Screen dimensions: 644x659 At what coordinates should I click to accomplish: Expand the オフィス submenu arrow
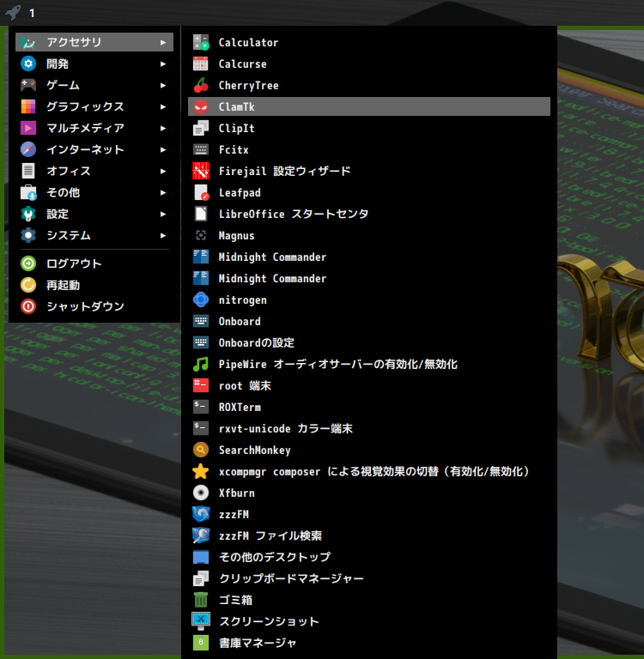pos(163,171)
